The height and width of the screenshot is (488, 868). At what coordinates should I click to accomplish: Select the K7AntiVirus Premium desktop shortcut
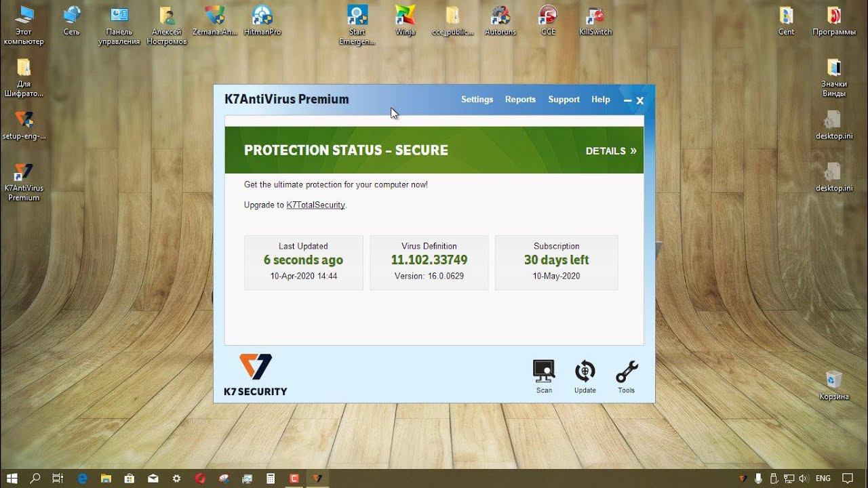coord(24,182)
